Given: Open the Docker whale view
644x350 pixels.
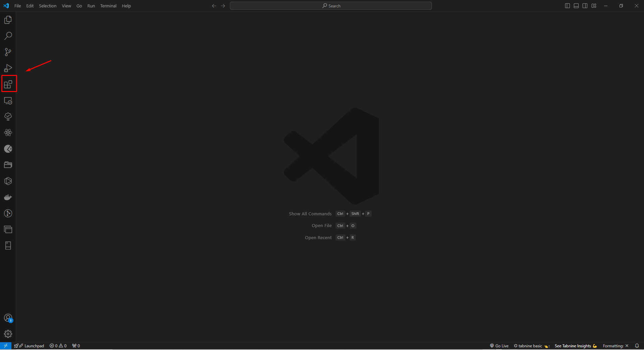Looking at the screenshot, I should pyautogui.click(x=8, y=197).
